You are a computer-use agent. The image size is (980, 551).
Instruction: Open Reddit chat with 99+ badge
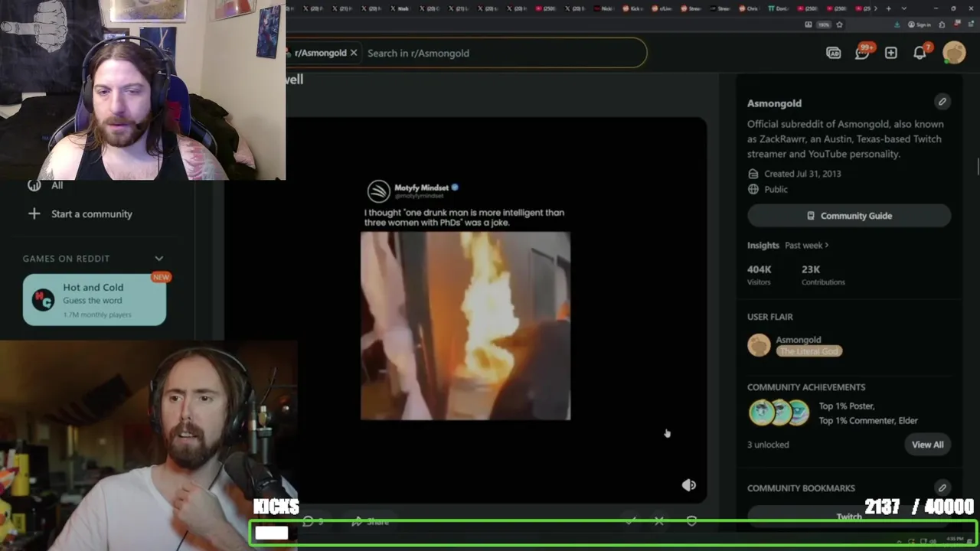863,52
